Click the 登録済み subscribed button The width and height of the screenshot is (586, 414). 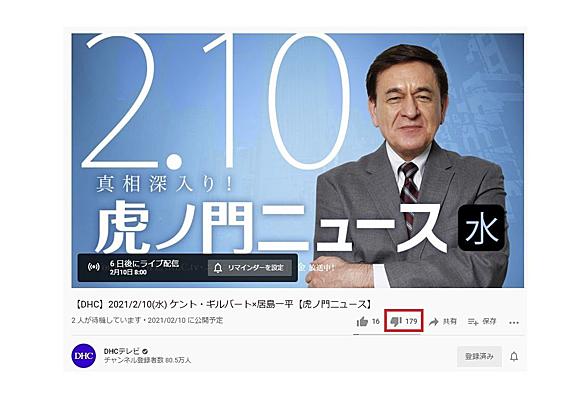tap(479, 356)
